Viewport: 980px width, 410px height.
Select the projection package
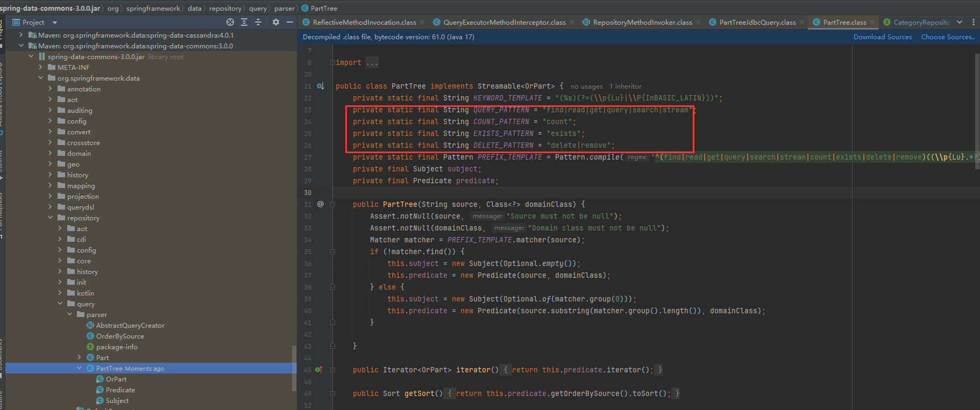83,196
